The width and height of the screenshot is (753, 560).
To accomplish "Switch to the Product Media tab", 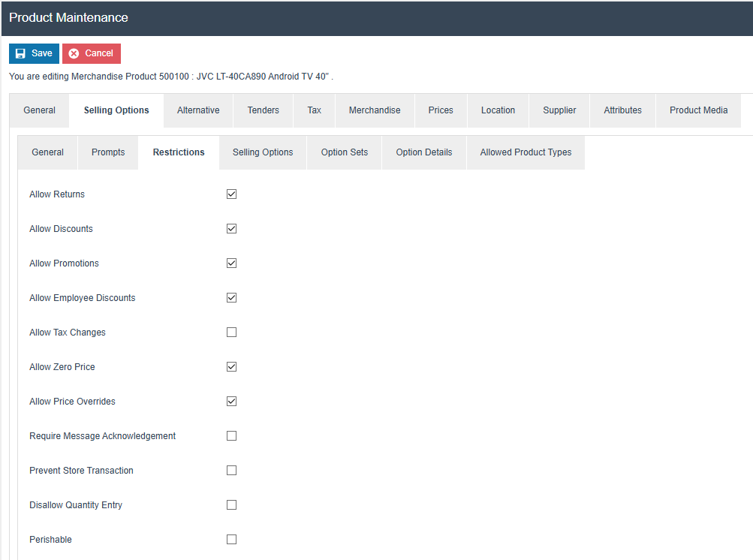I will 699,110.
